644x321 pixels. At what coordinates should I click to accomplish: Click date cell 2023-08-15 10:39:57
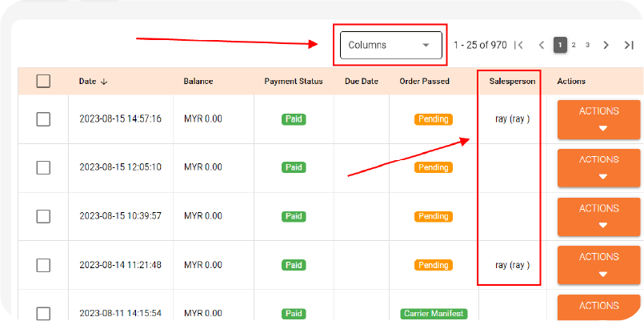pos(120,216)
